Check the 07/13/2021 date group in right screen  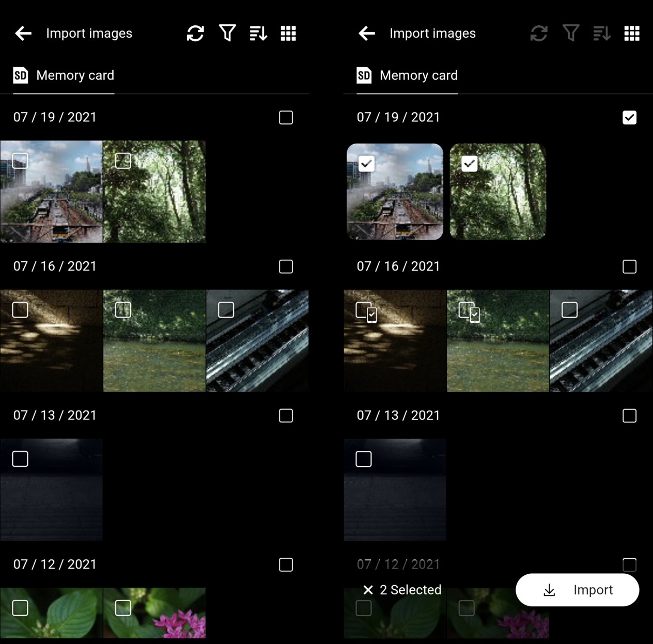click(629, 416)
